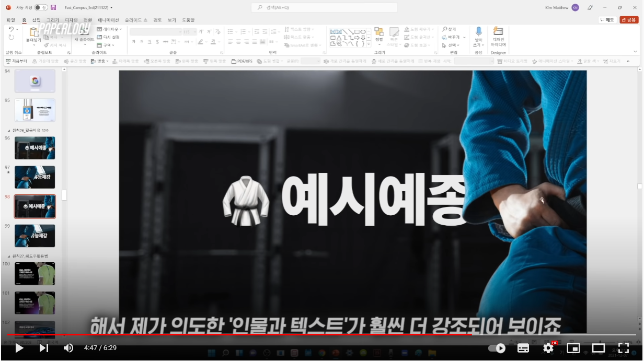The image size is (644, 361).
Task: Expand quick access toolbar overflow arrows
Action: (x=628, y=61)
